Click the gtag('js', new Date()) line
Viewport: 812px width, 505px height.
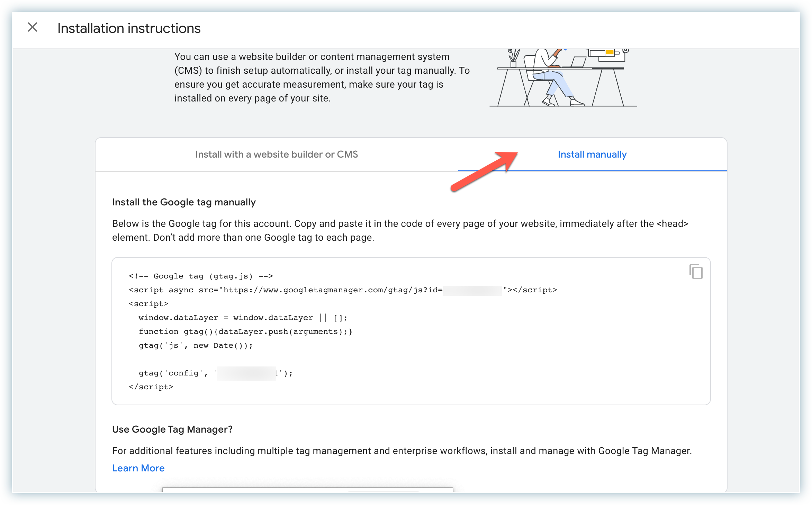(x=196, y=345)
